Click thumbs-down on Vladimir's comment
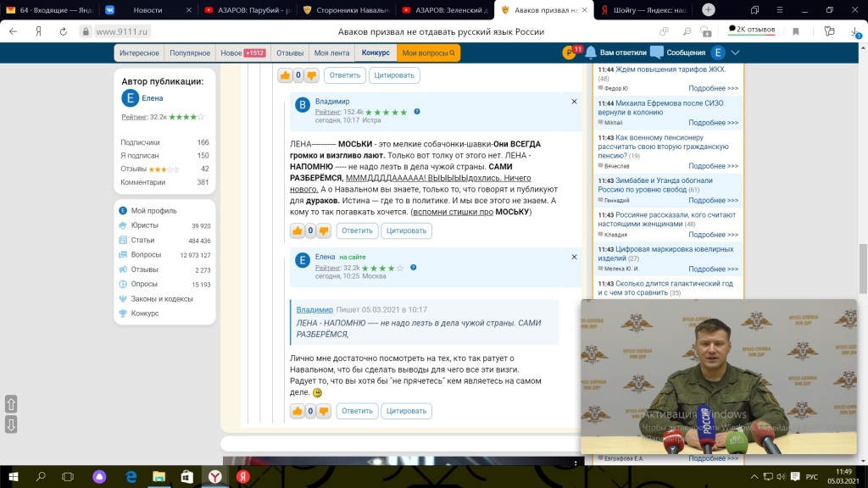Viewport: 868px width, 488px height. coord(324,230)
